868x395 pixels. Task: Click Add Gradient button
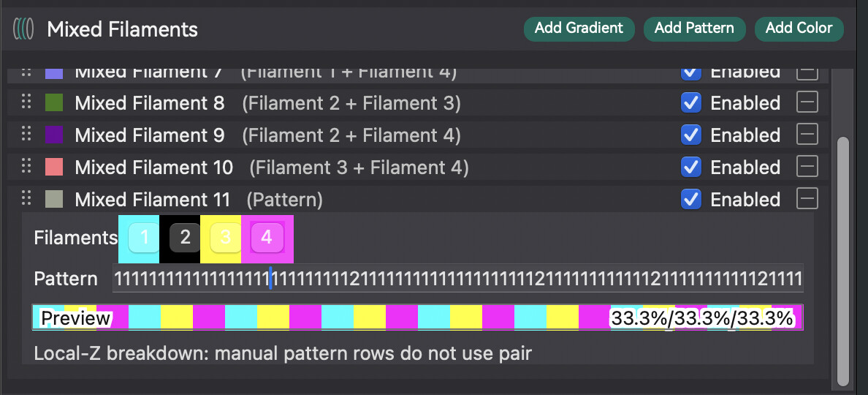(x=579, y=29)
